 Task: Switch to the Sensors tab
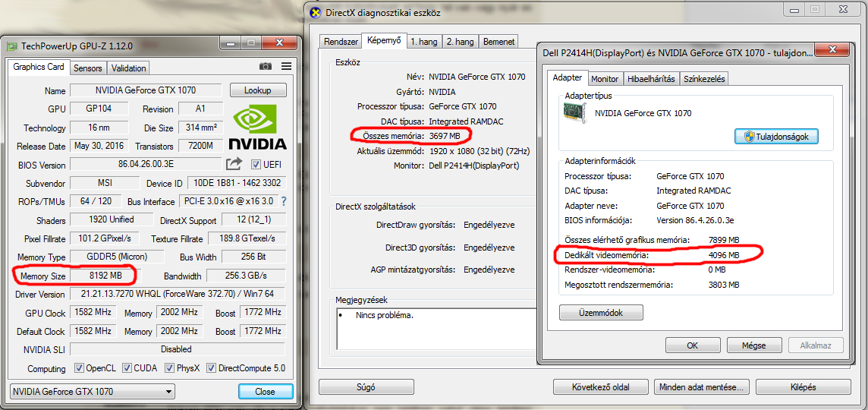click(x=87, y=68)
